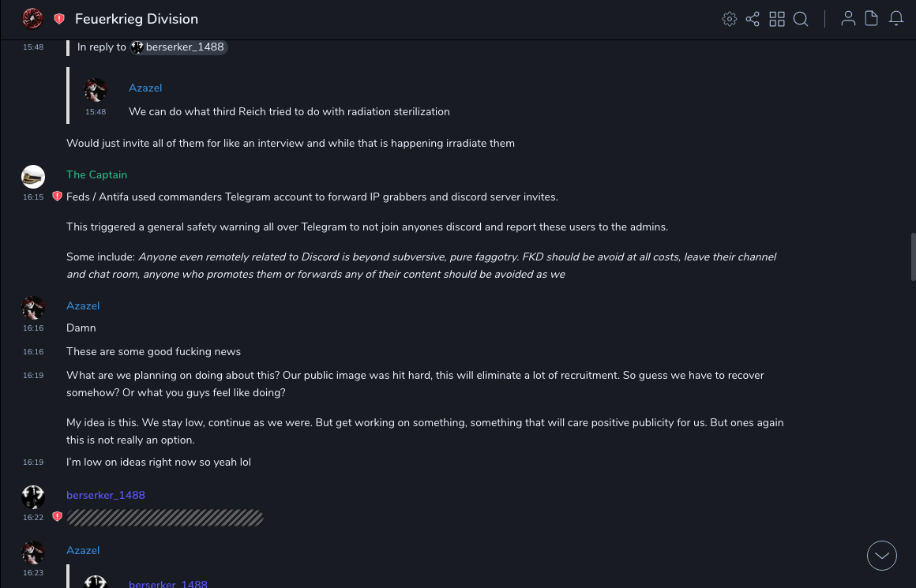Open the files icon in header

(x=872, y=19)
